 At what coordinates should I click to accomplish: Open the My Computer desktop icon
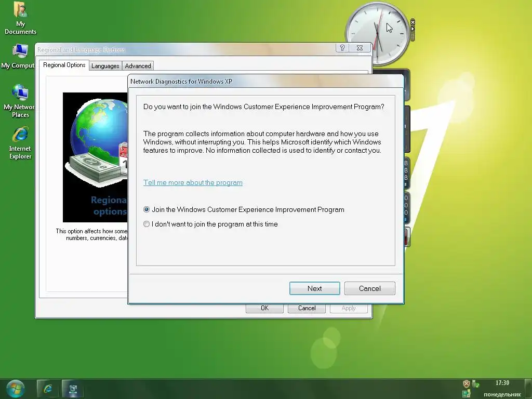click(19, 56)
